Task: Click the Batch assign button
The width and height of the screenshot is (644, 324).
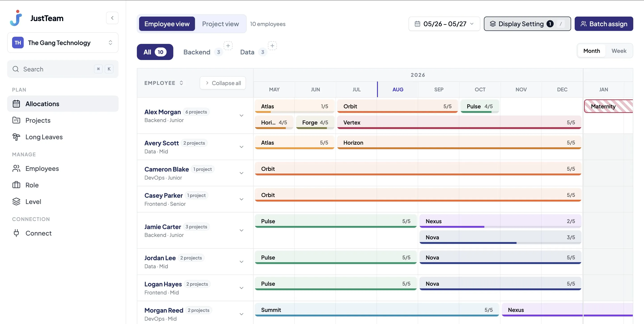Action: point(604,24)
